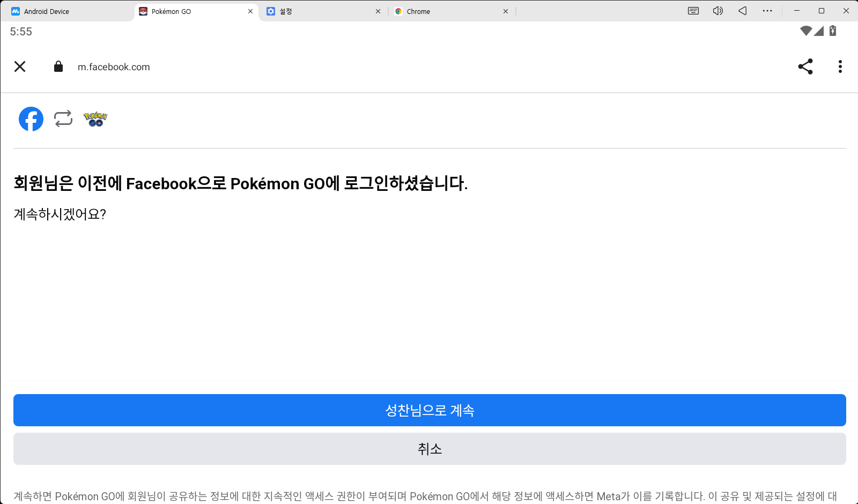Screen dimensions: 858x504
Task: Close the Facebook login web view
Action: click(x=20, y=66)
